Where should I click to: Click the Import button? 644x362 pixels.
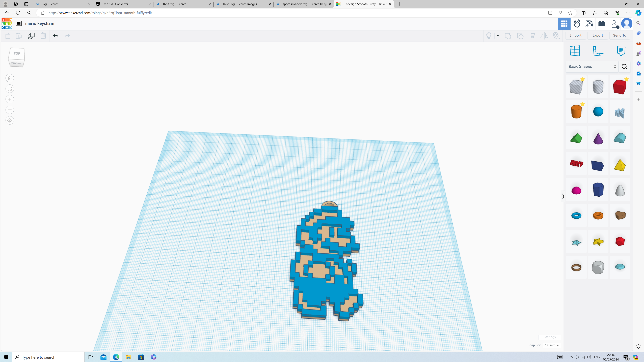click(x=576, y=35)
